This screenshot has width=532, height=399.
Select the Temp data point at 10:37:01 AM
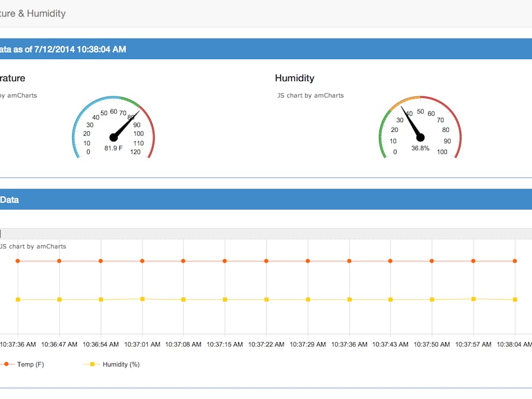142,261
